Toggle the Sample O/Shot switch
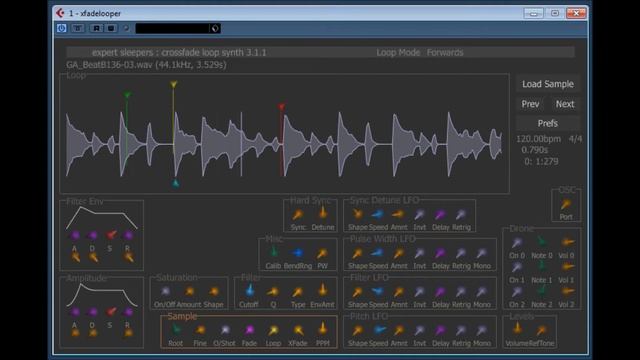Image resolution: width=640 pixels, height=360 pixels. 224,330
